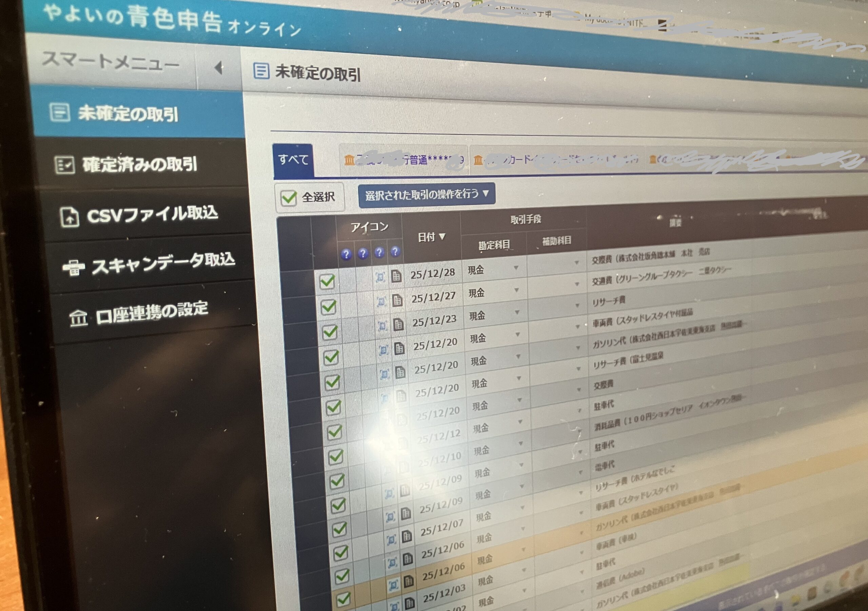Collapse the smart menu with the arrow

[218, 68]
